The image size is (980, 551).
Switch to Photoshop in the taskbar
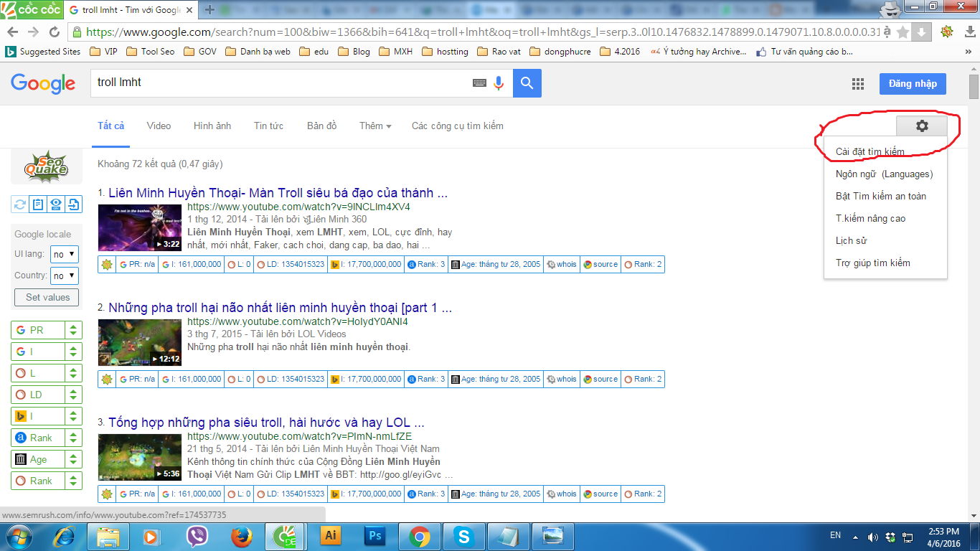pos(375,535)
